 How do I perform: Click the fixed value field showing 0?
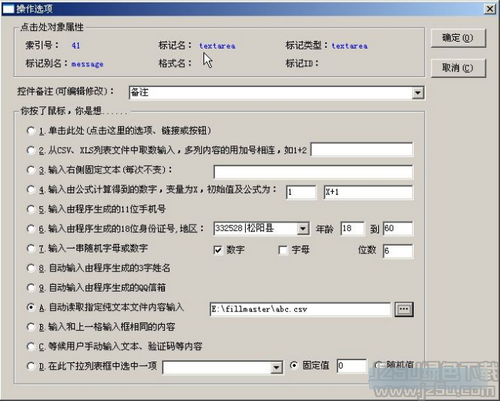(x=351, y=366)
